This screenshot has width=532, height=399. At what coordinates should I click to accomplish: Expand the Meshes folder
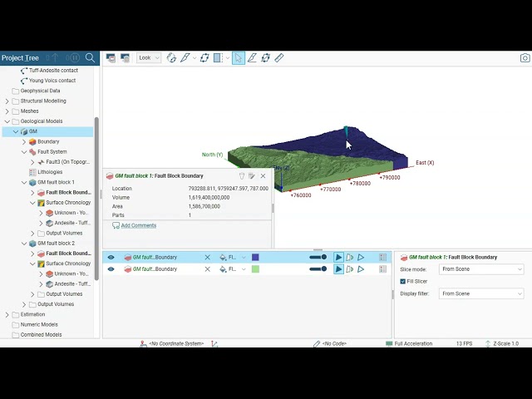click(7, 111)
